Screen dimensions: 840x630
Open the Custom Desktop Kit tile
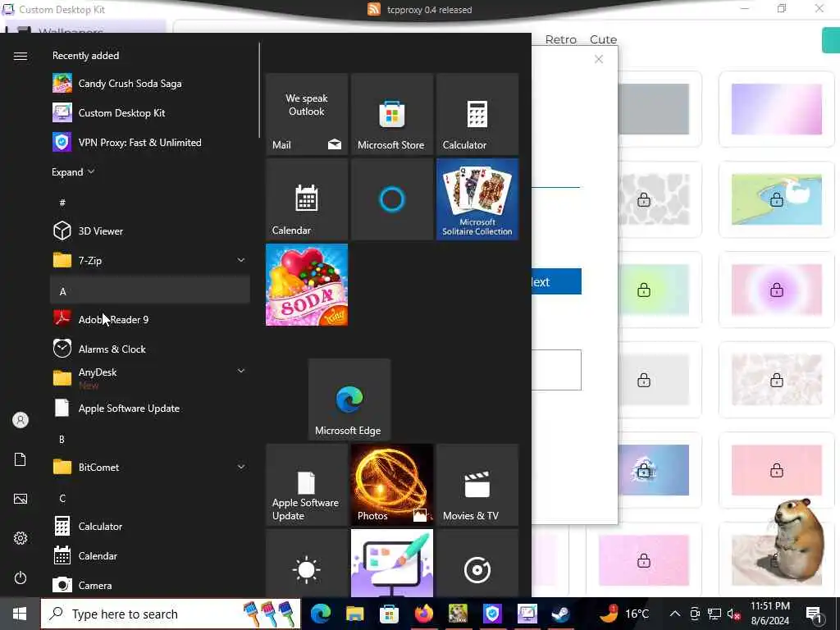tap(391, 563)
